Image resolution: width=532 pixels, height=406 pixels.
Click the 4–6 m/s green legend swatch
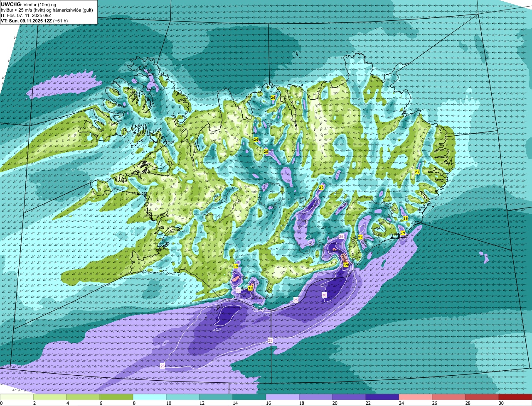click(x=83, y=397)
